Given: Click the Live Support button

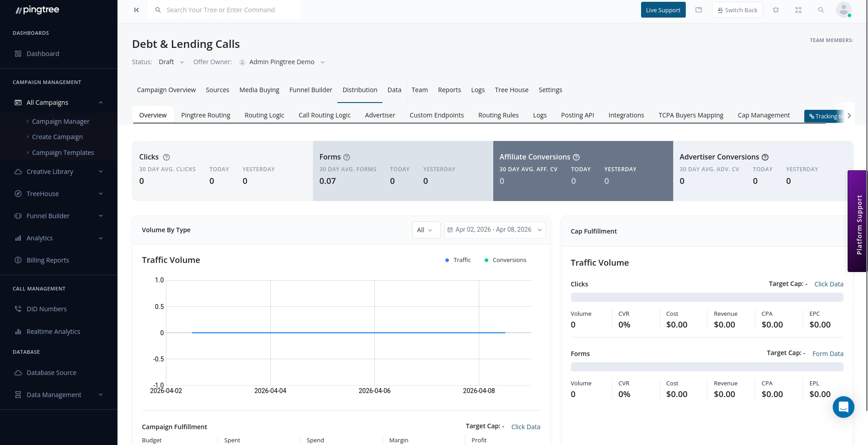Looking at the screenshot, I should coord(663,9).
